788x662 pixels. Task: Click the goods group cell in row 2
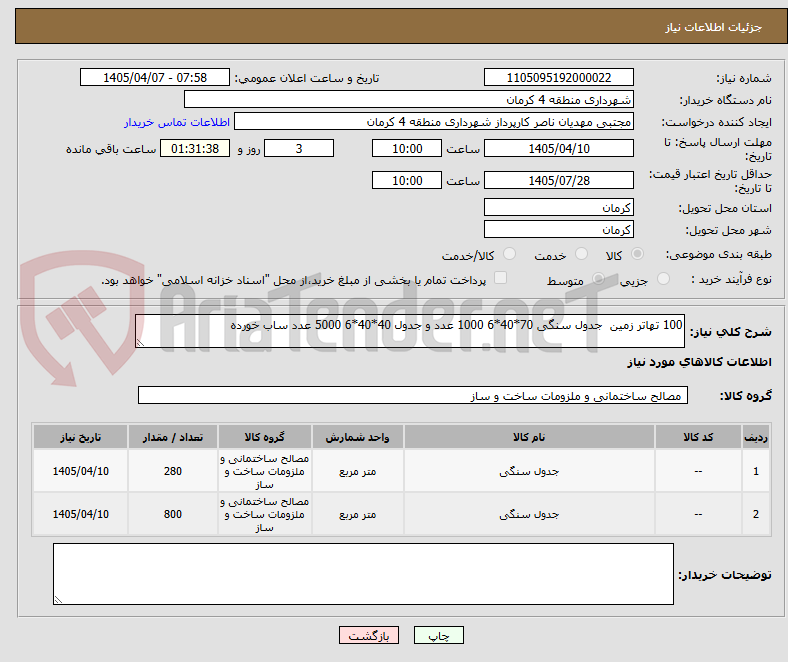[265, 514]
